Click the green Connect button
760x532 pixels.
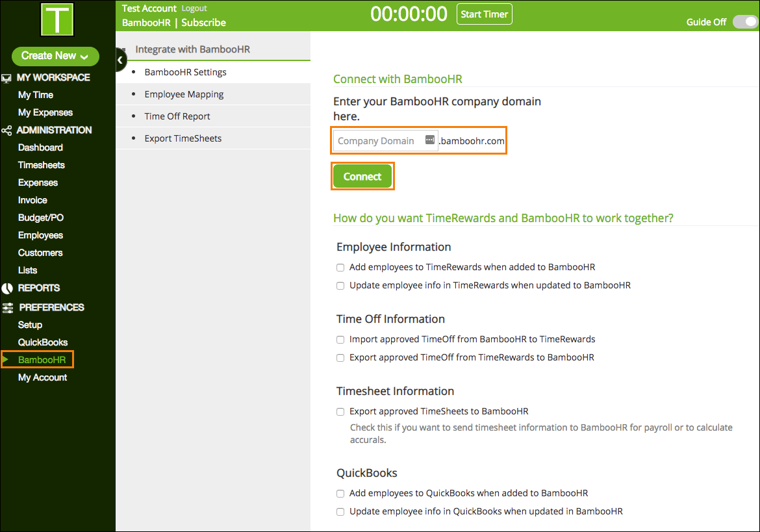[x=362, y=177]
